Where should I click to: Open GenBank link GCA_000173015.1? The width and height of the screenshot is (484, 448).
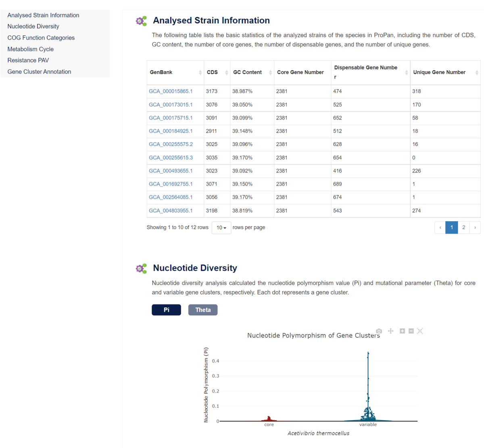[x=171, y=105]
